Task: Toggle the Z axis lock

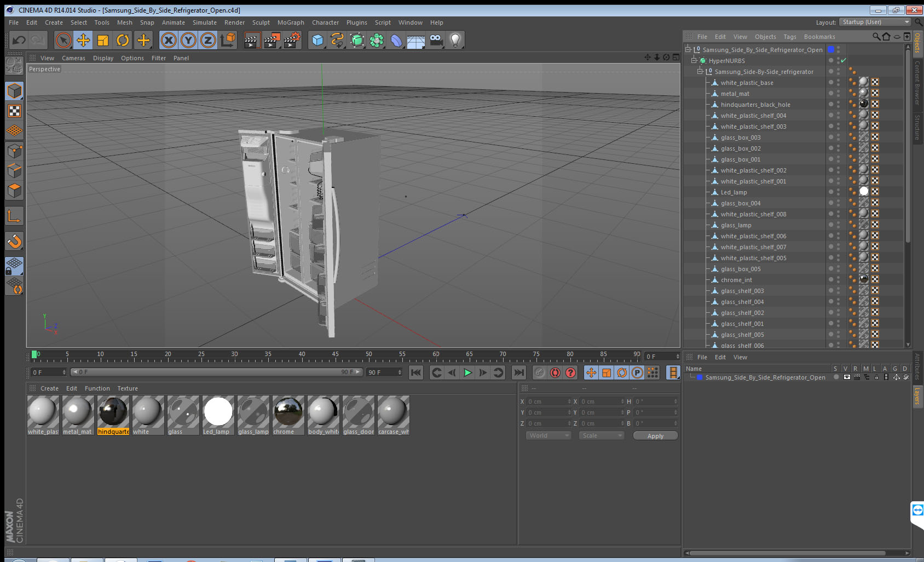Action: [x=208, y=40]
